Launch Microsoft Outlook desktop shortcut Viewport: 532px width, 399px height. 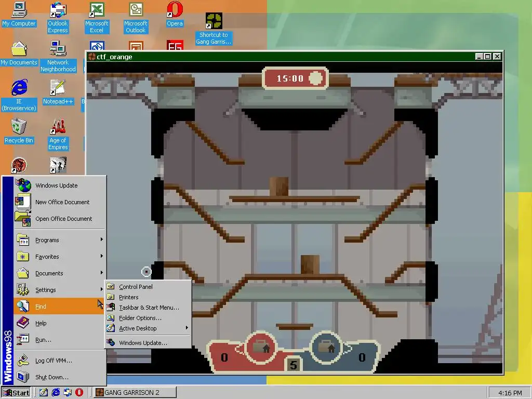click(x=136, y=18)
